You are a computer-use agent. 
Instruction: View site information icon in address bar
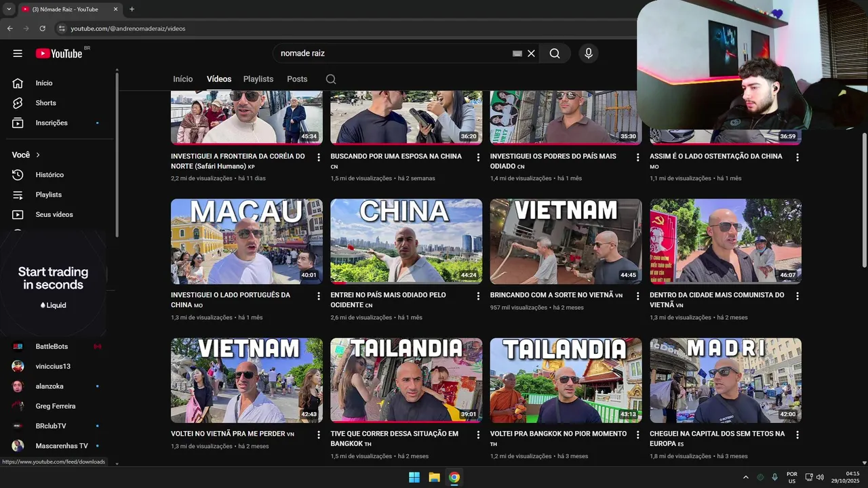[x=62, y=28]
